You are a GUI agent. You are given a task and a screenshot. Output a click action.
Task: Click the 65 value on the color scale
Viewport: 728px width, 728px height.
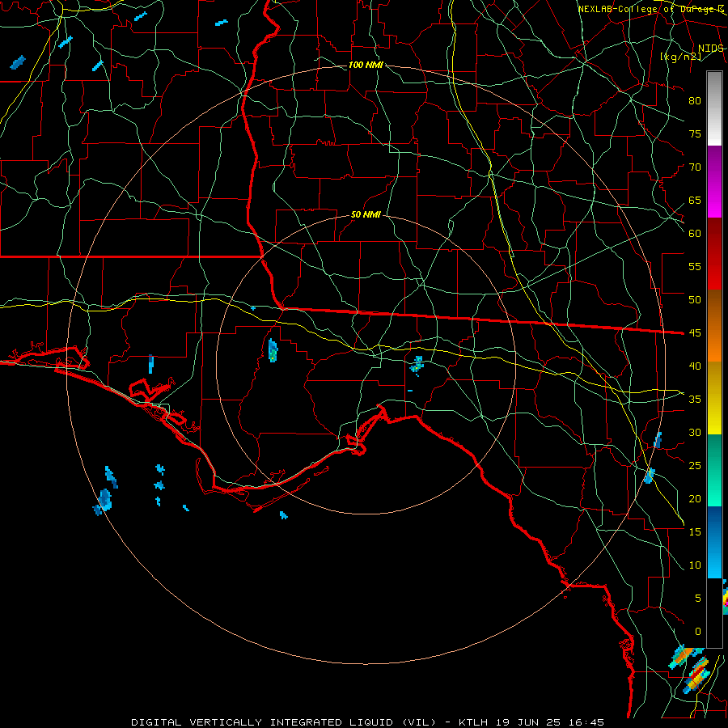695,201
